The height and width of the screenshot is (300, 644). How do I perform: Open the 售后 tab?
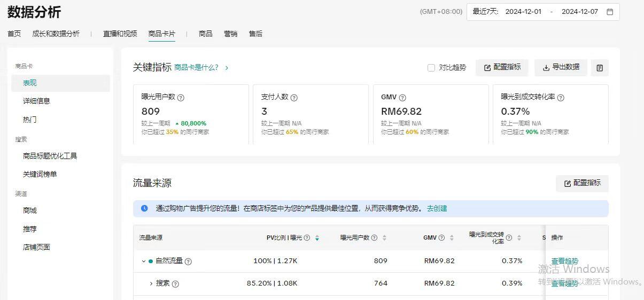[x=255, y=34]
